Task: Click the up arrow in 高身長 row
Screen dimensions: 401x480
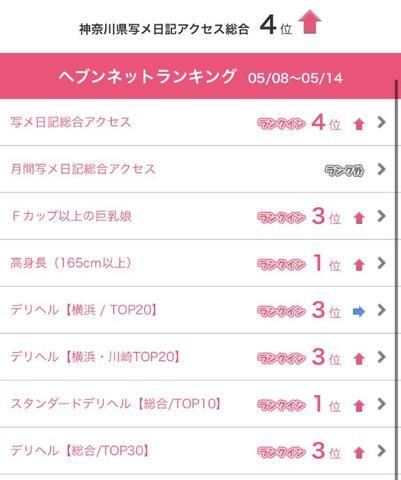Action: tap(359, 265)
